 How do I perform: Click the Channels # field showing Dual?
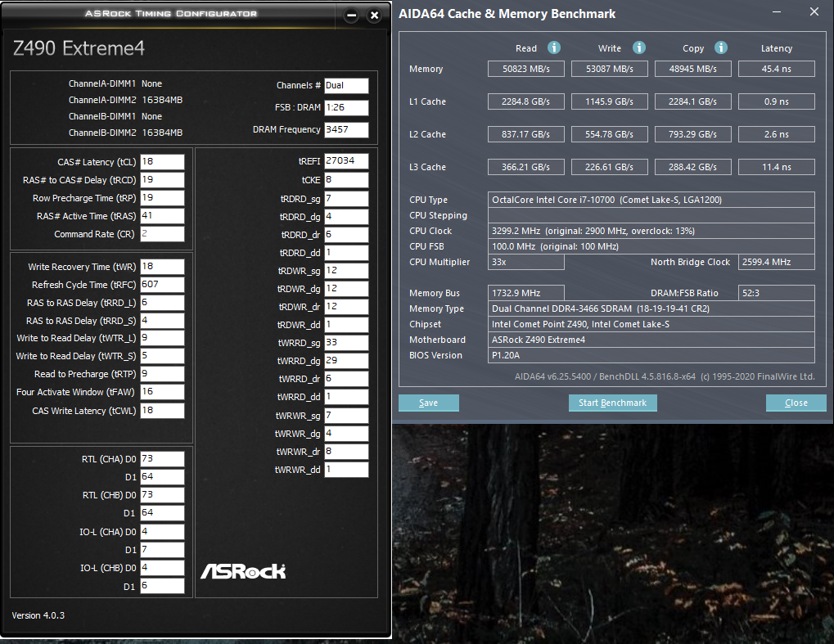(x=346, y=86)
